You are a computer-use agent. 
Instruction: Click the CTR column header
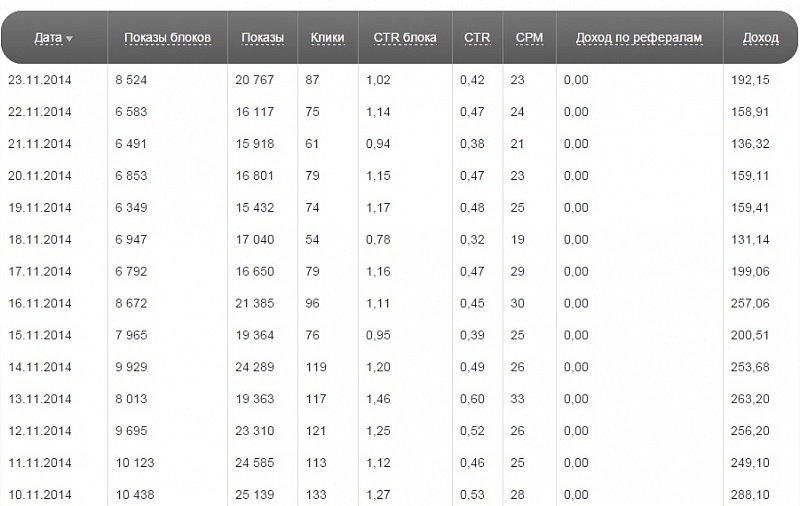click(x=477, y=38)
